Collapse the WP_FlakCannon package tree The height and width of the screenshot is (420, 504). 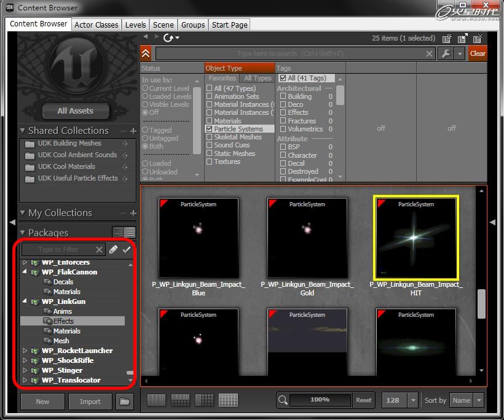25,271
